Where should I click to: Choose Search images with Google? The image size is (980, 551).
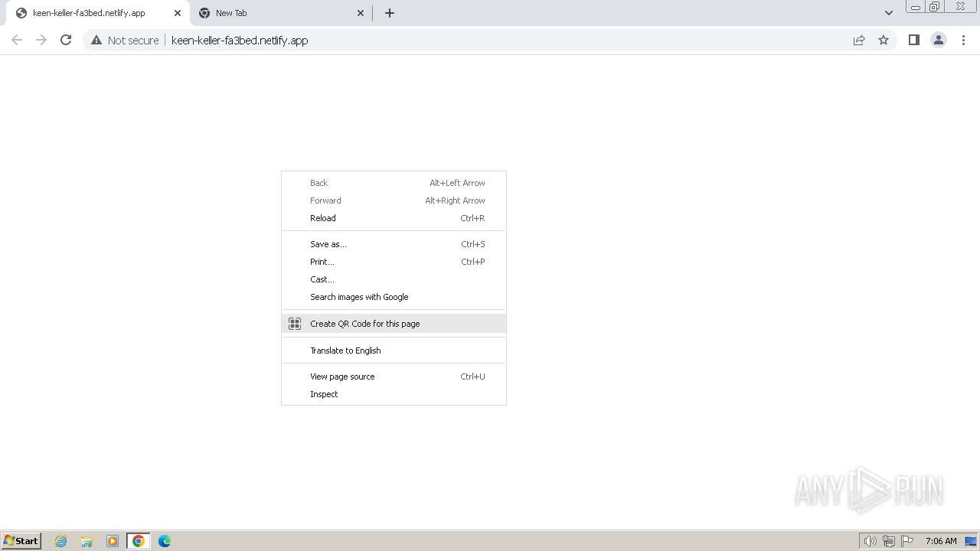(394, 297)
